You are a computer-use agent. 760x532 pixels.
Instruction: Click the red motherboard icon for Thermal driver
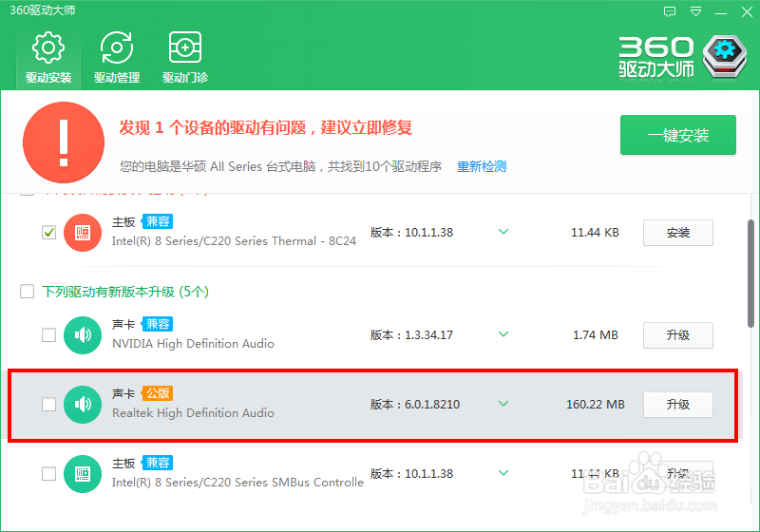[x=83, y=233]
